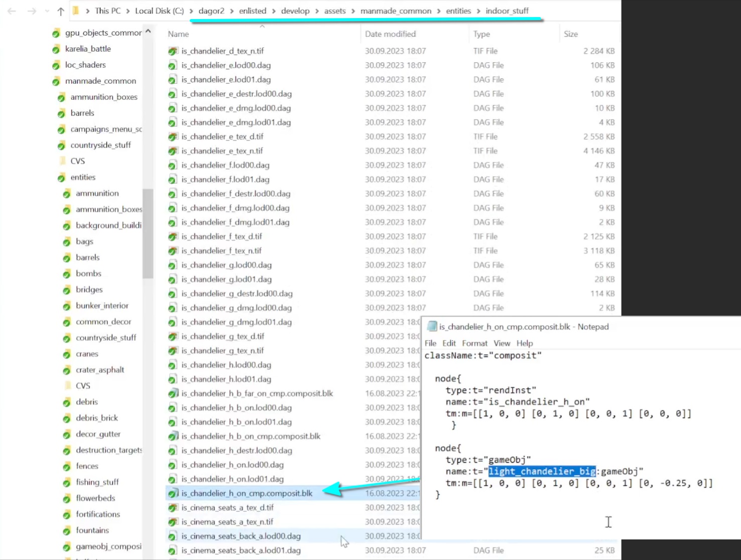
Task: Click the is_chandelier_h_on_cmp.composit.blk file icon
Action: click(173, 494)
